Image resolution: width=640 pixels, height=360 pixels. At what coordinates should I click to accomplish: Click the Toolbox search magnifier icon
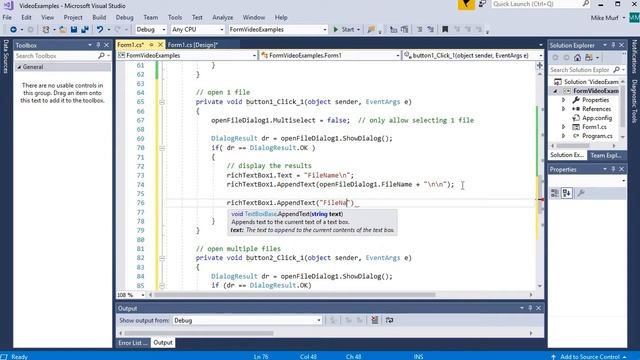(x=101, y=56)
